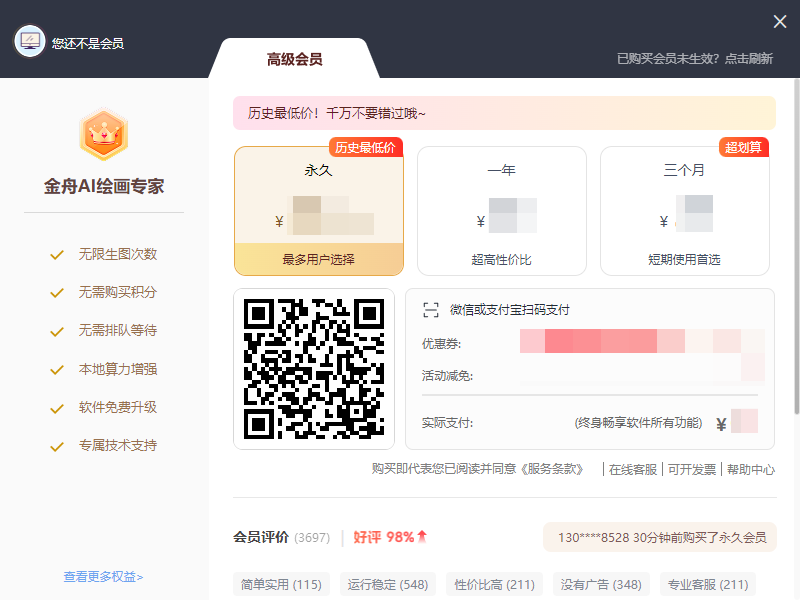Filter reviews by 运行稳定 tag
The width and height of the screenshot is (800, 600).
pyautogui.click(x=387, y=584)
